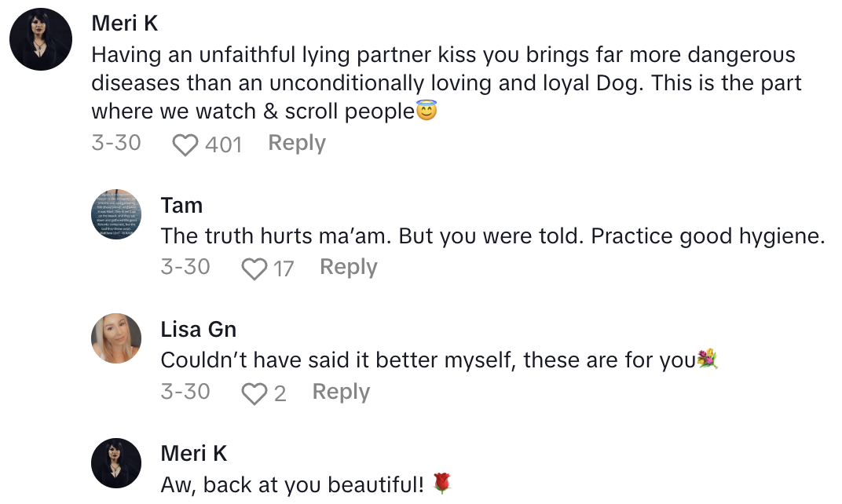
Task: Reply to Lisa Gn's comment
Action: (340, 392)
